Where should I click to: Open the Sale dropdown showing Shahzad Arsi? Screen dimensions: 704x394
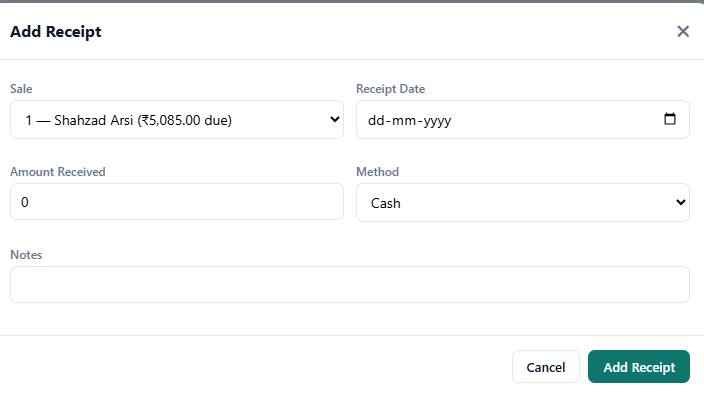[177, 119]
